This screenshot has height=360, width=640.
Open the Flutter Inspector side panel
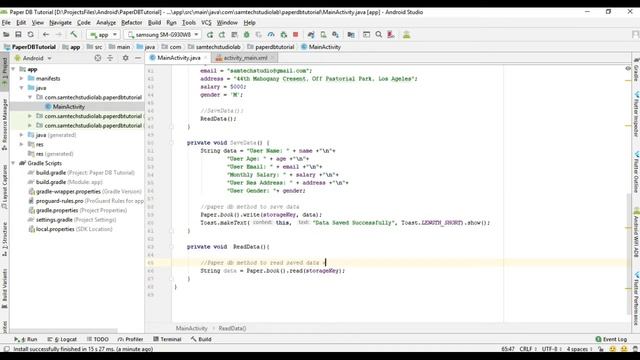[x=636, y=114]
